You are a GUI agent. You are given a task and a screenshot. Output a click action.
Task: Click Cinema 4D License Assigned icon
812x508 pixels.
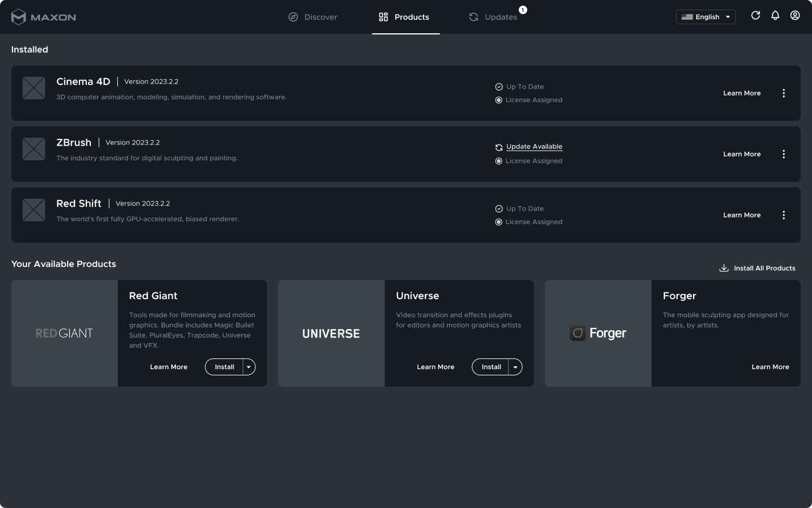click(498, 100)
